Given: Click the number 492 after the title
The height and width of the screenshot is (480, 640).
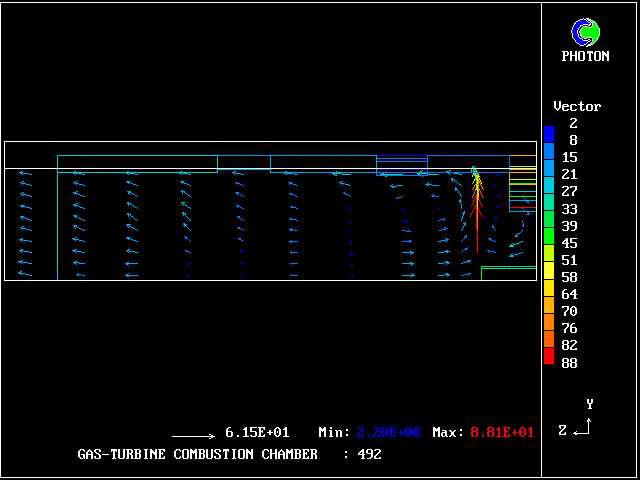Looking at the screenshot, I should click(x=369, y=454).
